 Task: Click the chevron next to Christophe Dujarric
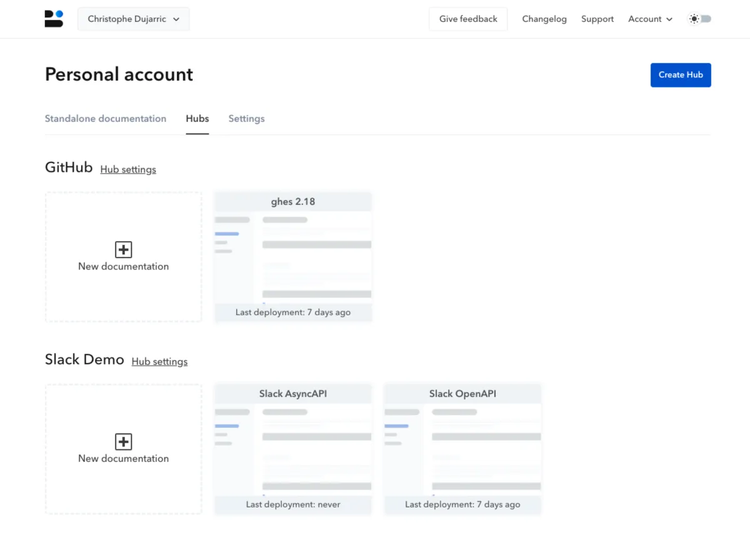click(176, 19)
